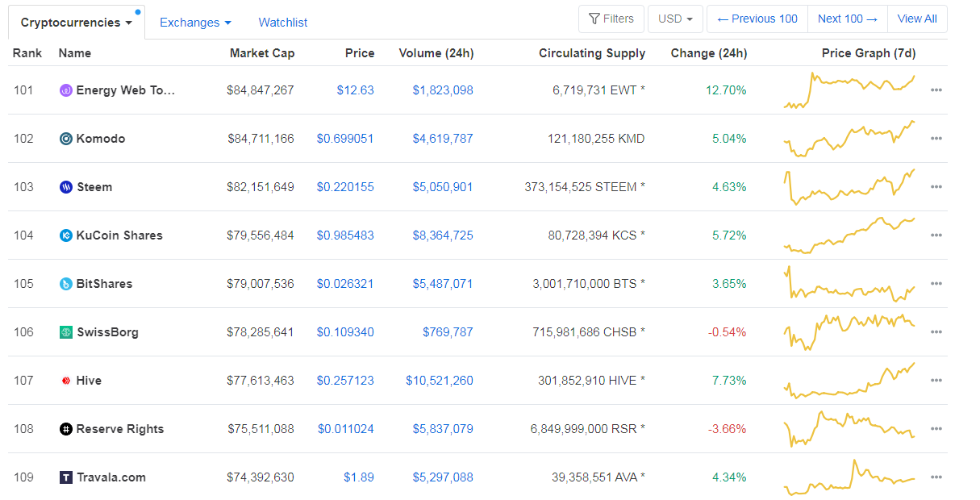Click the Travala.com coin logo

click(66, 477)
